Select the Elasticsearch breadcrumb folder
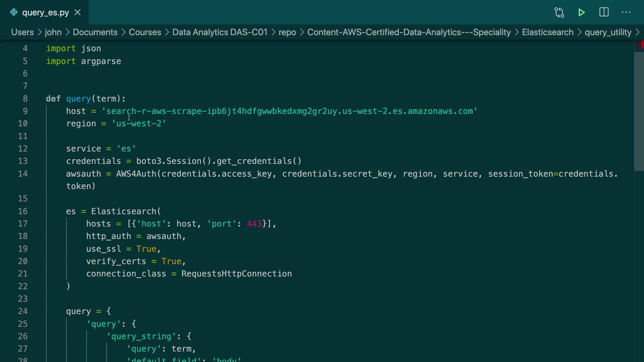Viewport: 644px width, 362px height. click(547, 32)
